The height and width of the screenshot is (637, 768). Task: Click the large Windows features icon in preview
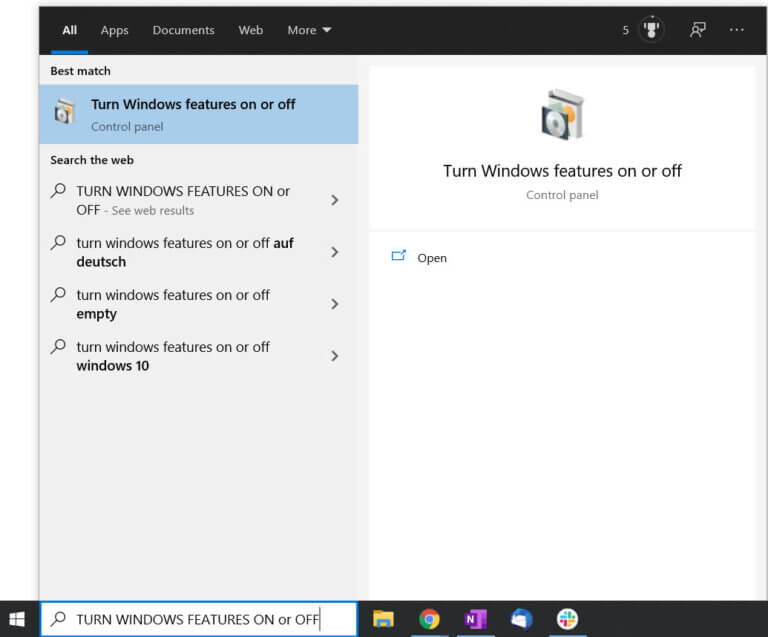(562, 115)
